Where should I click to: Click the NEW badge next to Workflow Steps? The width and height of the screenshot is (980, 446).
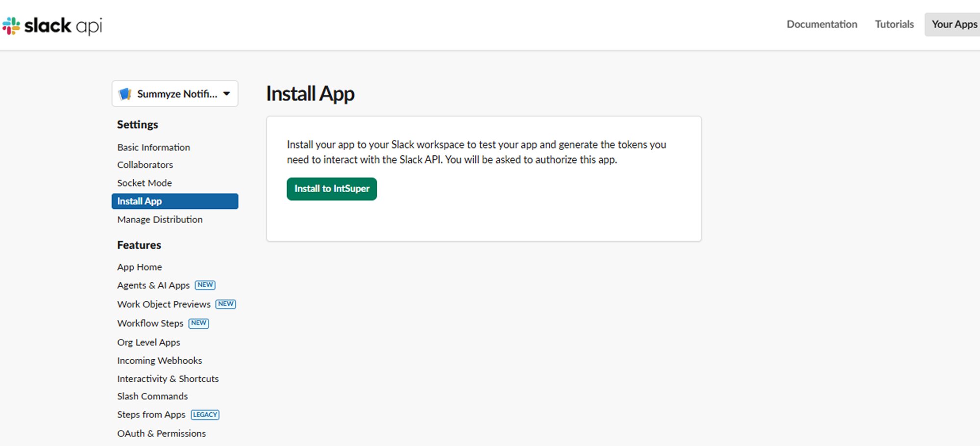point(198,323)
